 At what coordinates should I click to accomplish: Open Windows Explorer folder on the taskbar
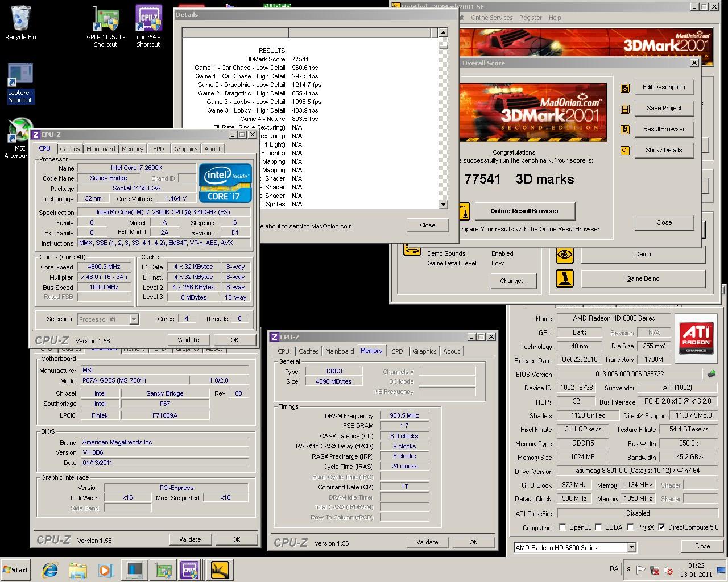pos(78,570)
